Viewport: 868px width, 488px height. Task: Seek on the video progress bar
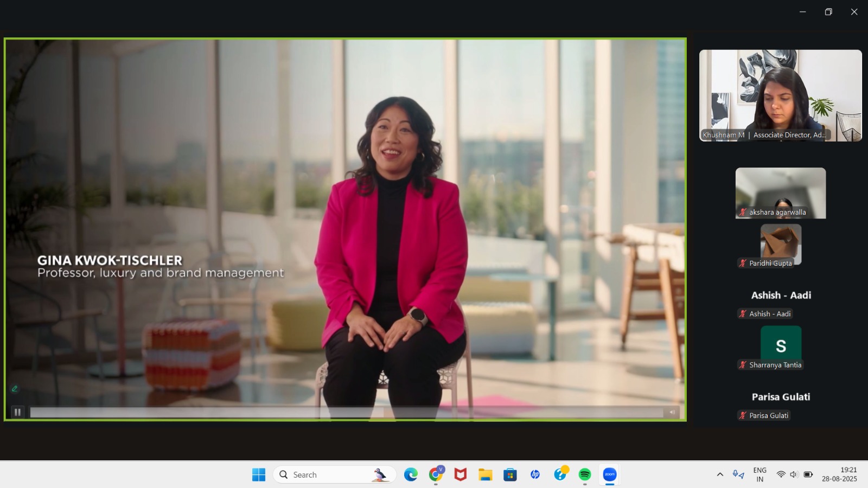(x=346, y=413)
